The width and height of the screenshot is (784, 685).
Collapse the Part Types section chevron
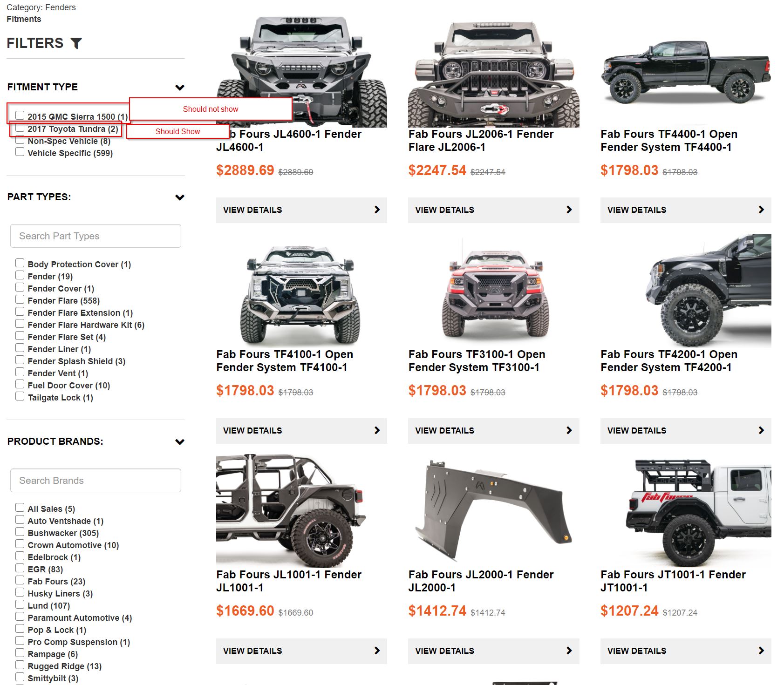pyautogui.click(x=180, y=197)
